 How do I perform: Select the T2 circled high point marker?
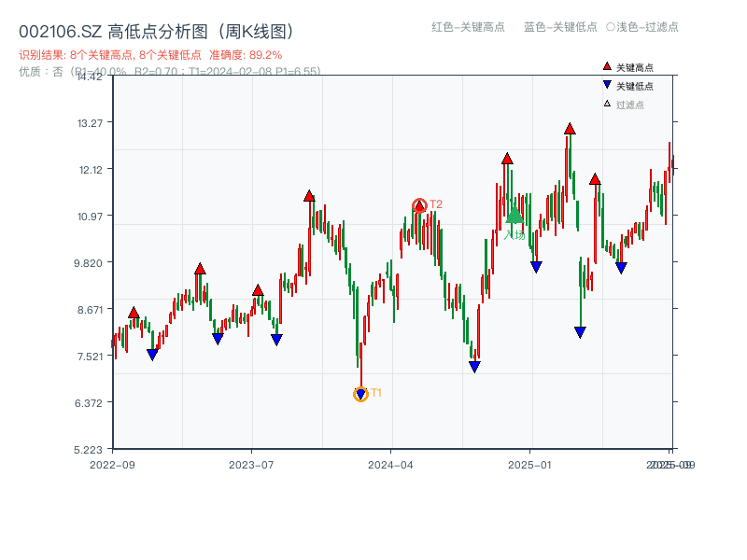[x=419, y=203]
